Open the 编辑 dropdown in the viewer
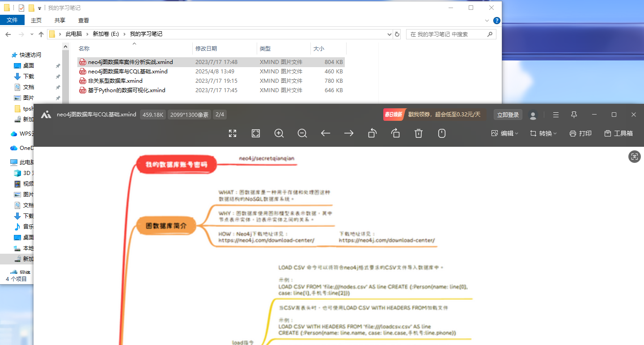Image resolution: width=644 pixels, height=345 pixels. (x=505, y=133)
